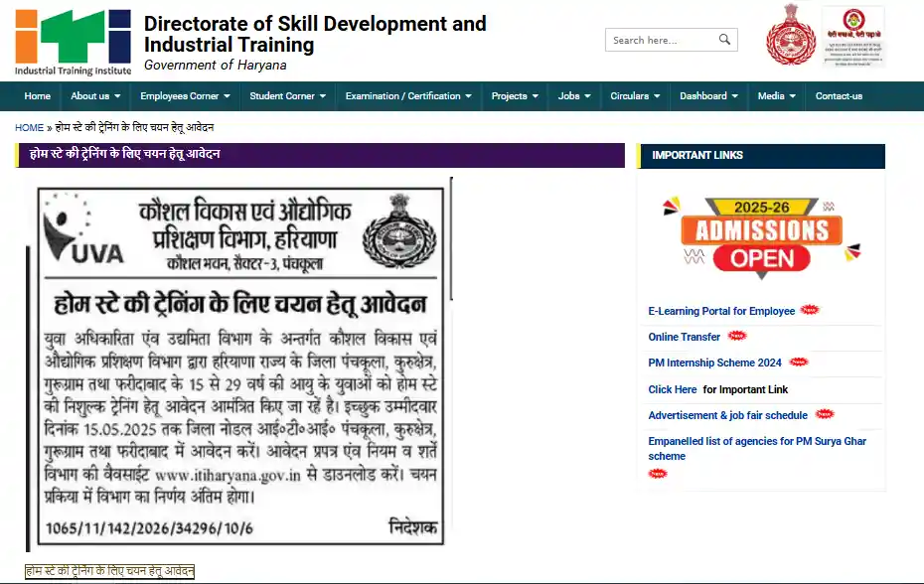Open the Projects menu
The height and width of the screenshot is (584, 924).
point(515,96)
